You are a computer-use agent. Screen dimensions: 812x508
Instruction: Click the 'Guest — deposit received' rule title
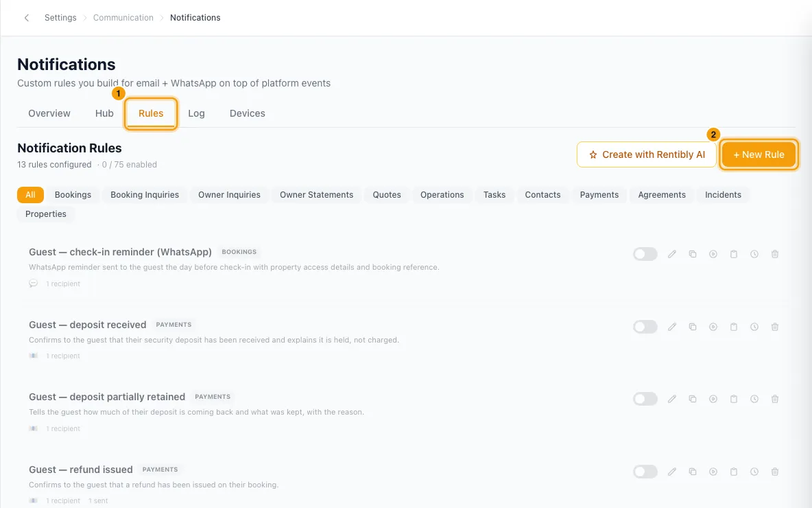coord(88,325)
